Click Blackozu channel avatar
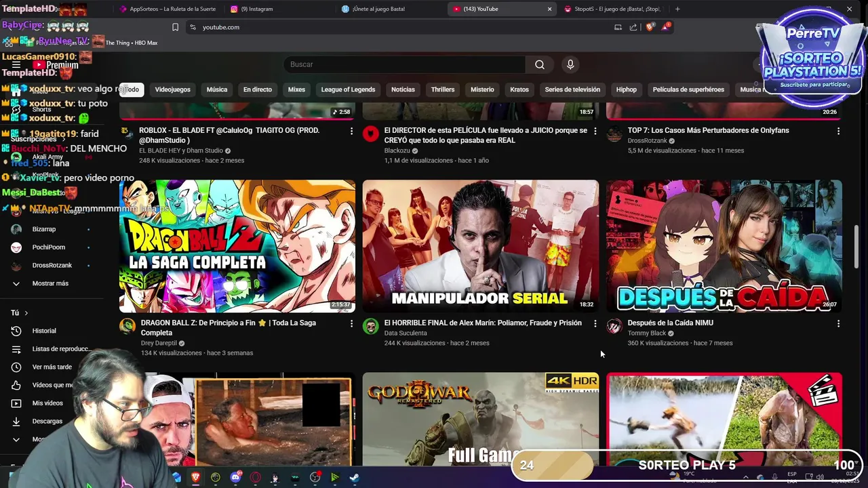 point(370,134)
